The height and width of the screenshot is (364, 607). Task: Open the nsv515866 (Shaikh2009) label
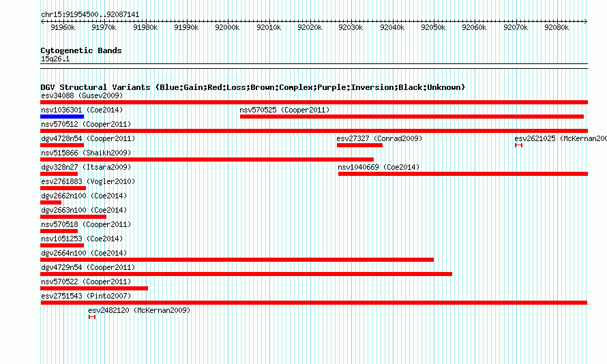pyautogui.click(x=86, y=153)
